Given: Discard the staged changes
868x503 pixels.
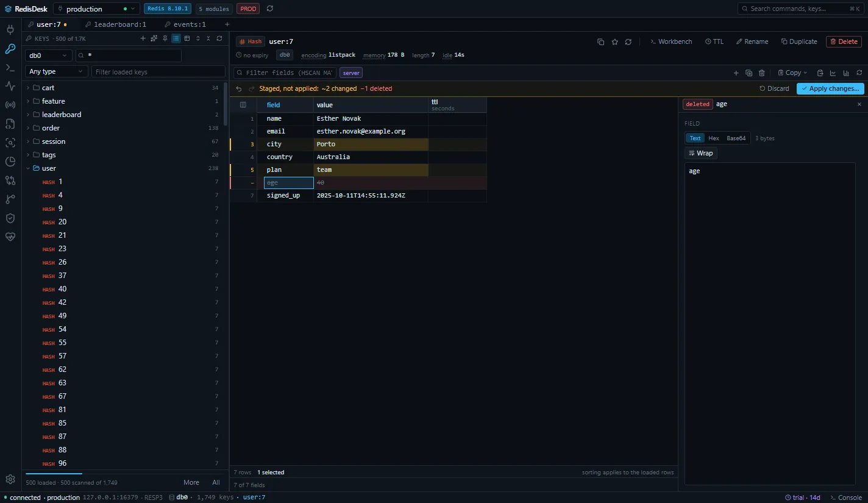Looking at the screenshot, I should tap(774, 88).
